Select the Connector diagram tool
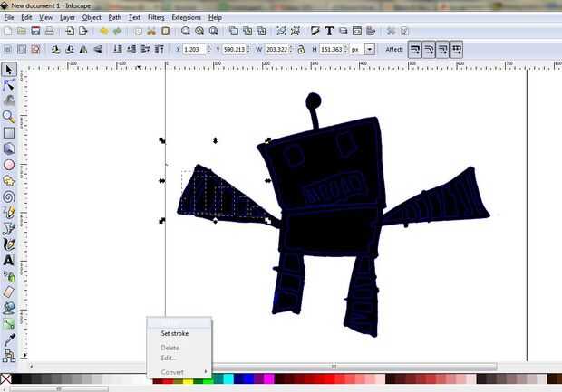 [9, 356]
